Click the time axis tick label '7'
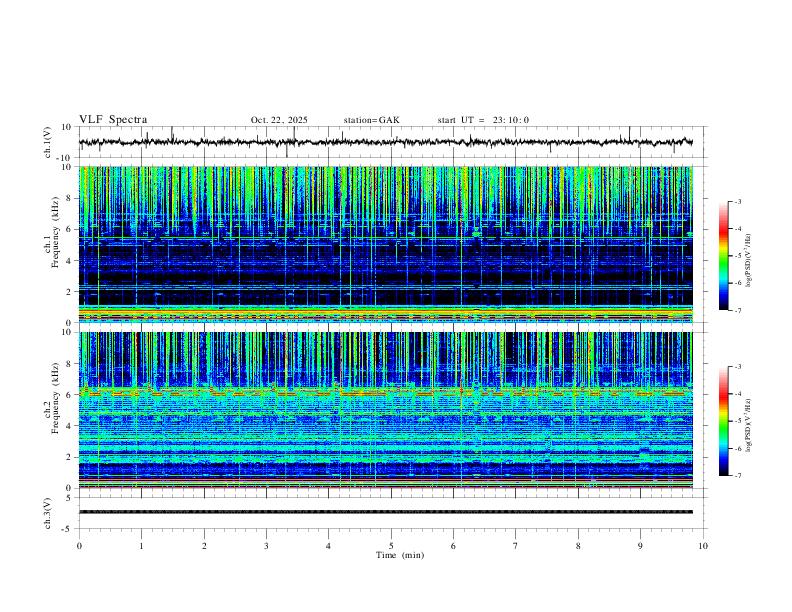 tap(516, 546)
